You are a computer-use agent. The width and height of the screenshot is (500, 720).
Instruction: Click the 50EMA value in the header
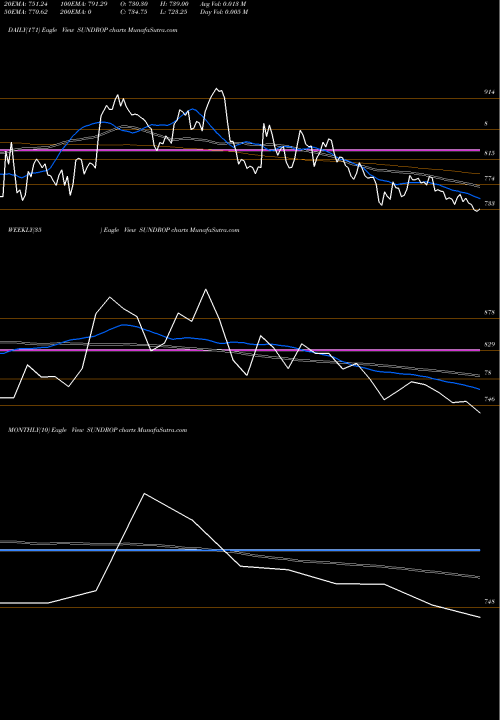coord(28,12)
